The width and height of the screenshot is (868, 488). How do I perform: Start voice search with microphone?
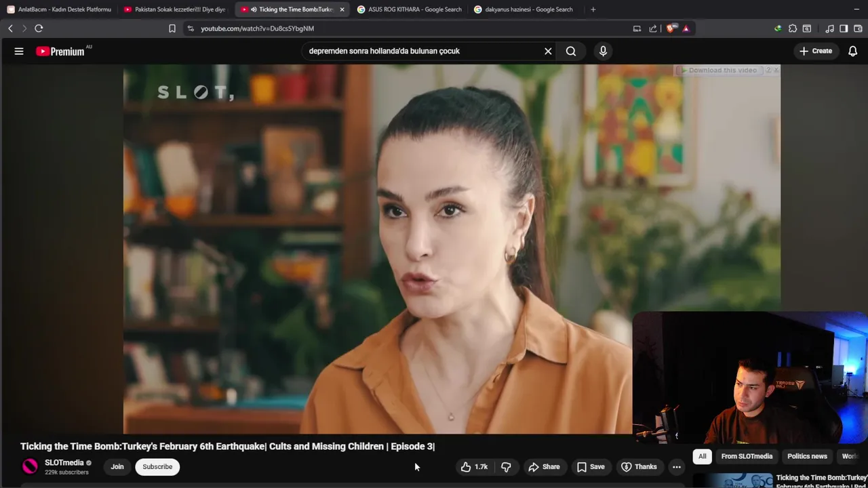coord(603,51)
